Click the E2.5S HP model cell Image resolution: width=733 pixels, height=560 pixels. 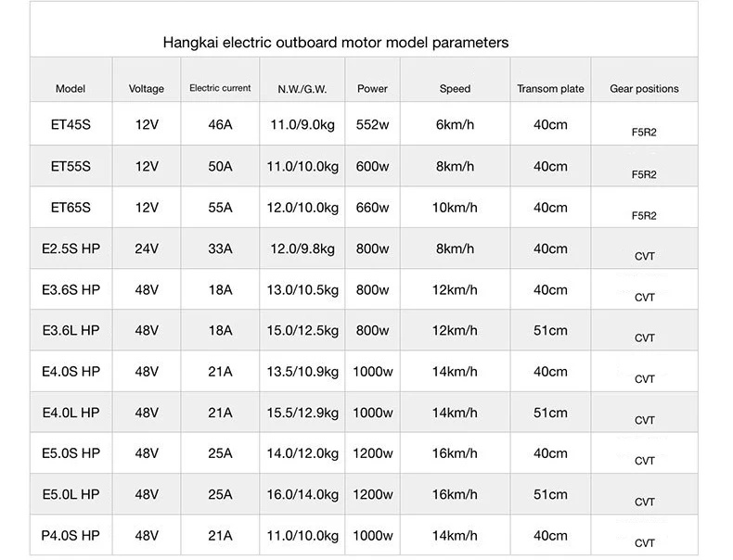pos(71,248)
